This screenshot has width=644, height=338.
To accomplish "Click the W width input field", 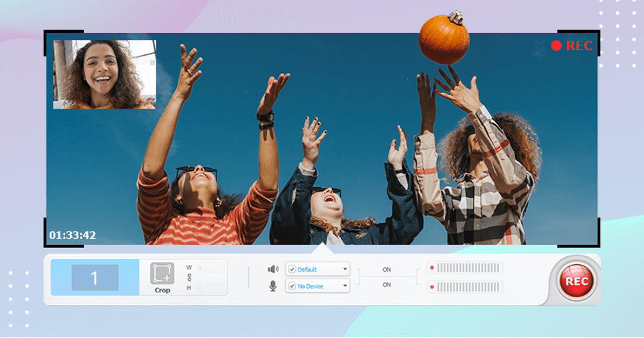I will coord(211,268).
